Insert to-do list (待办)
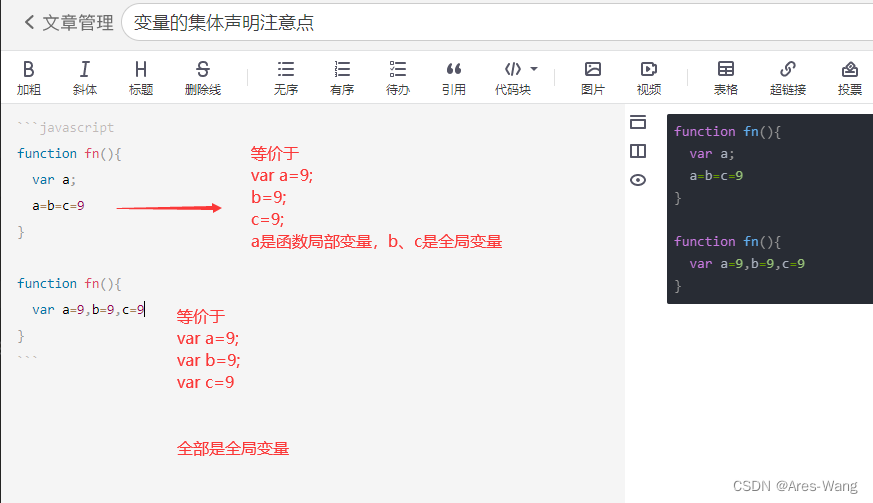The width and height of the screenshot is (873, 503). 398,77
